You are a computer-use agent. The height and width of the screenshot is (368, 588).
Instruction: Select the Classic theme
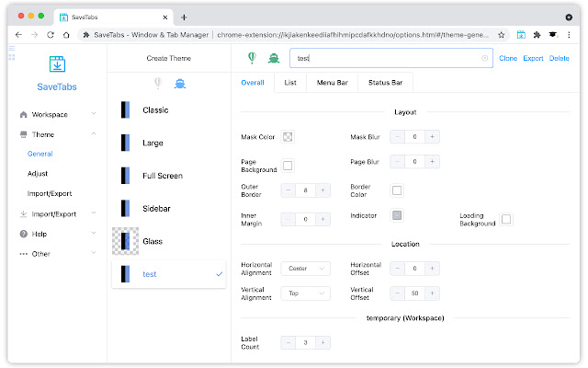169,110
